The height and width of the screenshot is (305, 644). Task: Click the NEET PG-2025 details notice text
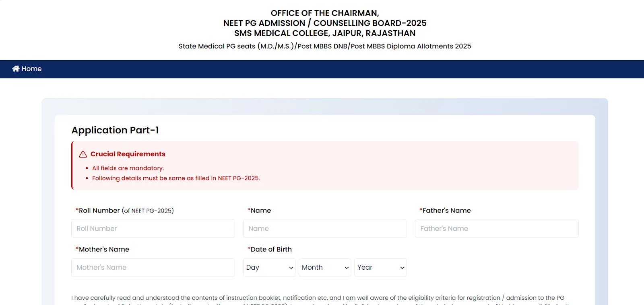pos(176,178)
